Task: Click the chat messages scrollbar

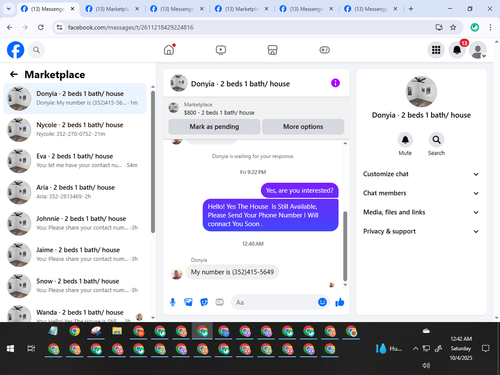Action: point(345,246)
